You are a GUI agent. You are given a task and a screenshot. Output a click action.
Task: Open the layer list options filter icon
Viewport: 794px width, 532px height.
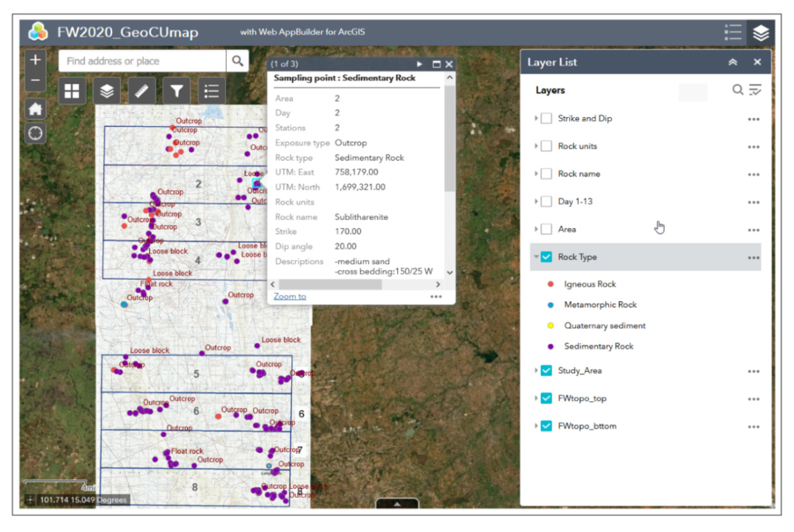point(755,90)
